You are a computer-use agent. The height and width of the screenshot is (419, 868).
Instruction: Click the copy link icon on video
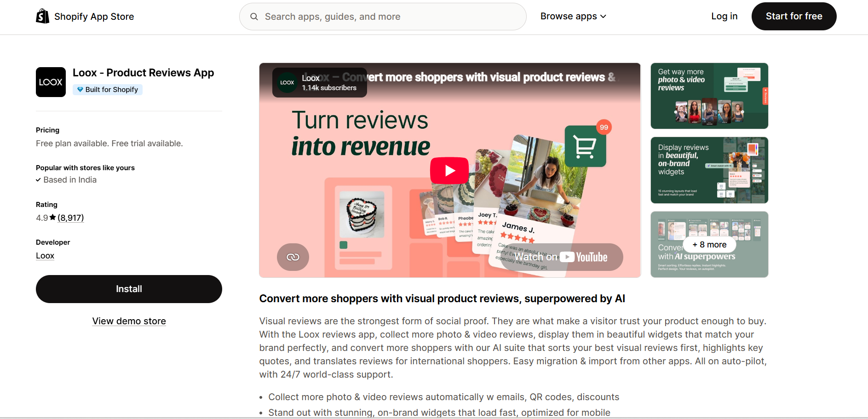pyautogui.click(x=293, y=257)
